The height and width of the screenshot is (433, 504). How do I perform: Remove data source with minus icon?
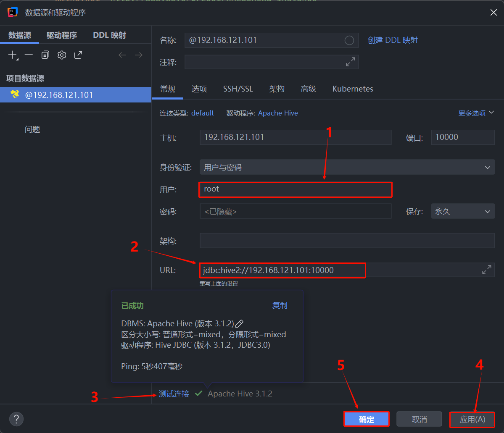29,55
